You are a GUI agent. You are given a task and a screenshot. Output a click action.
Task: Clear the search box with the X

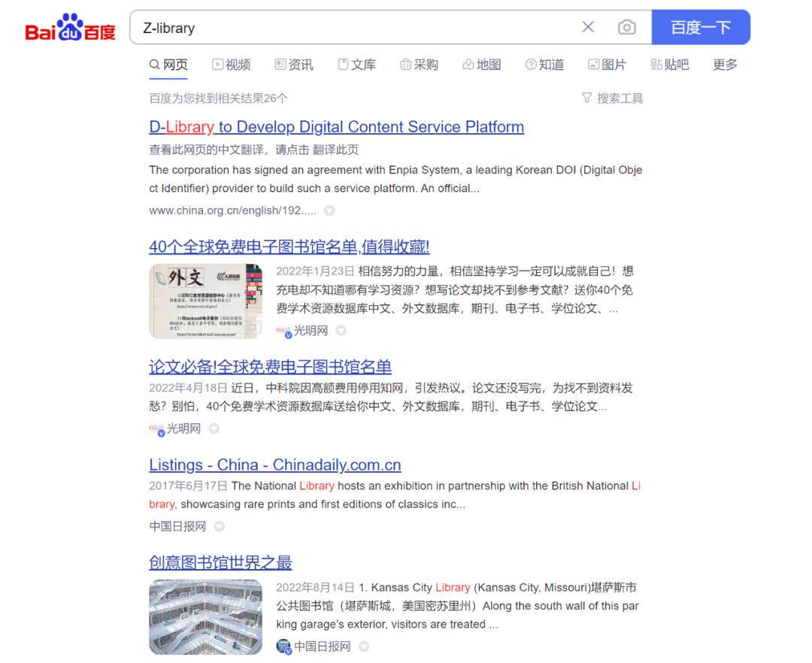point(588,27)
